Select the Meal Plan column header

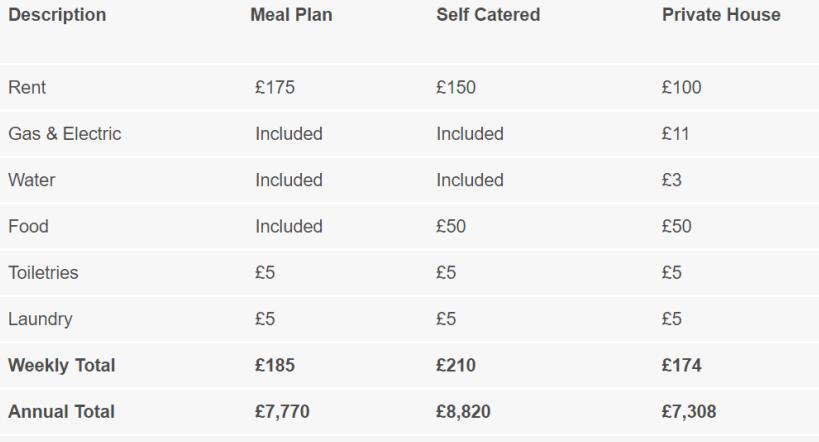click(x=291, y=16)
